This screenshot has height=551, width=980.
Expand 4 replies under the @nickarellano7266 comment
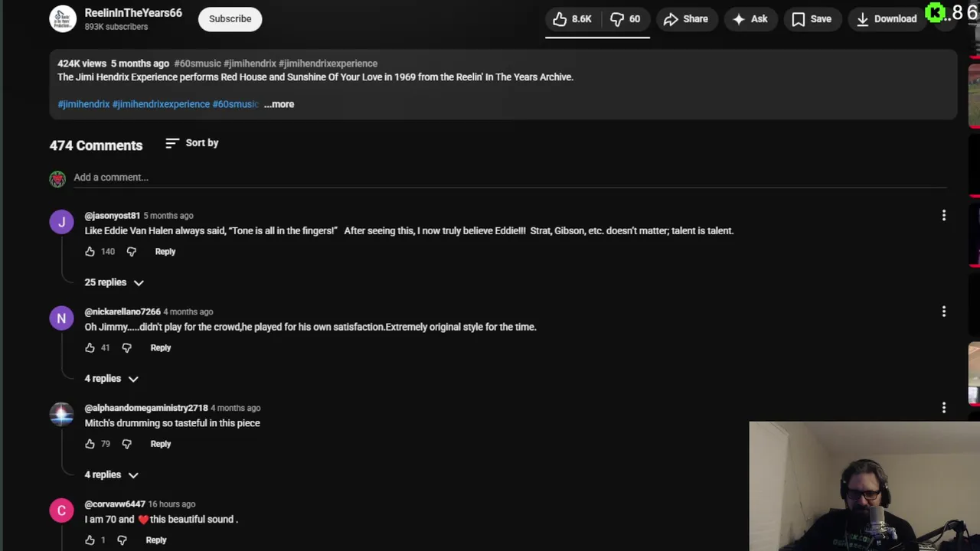[112, 379]
